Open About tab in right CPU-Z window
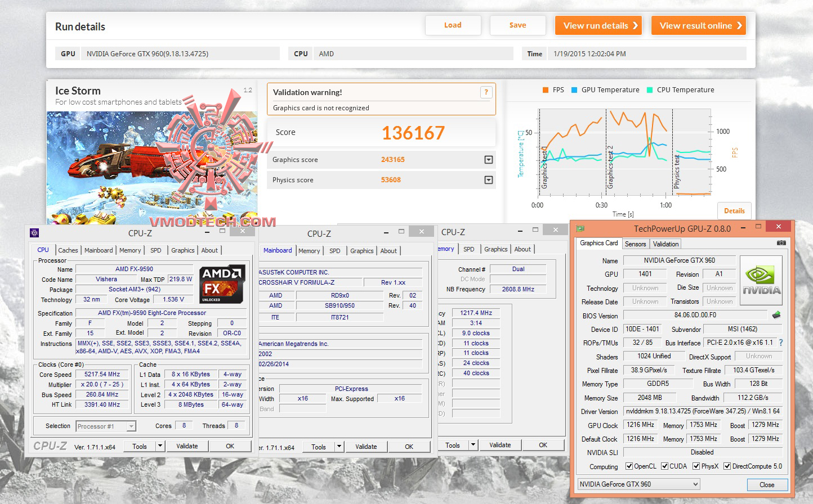Screen dimensions: 813x504 click(x=522, y=249)
